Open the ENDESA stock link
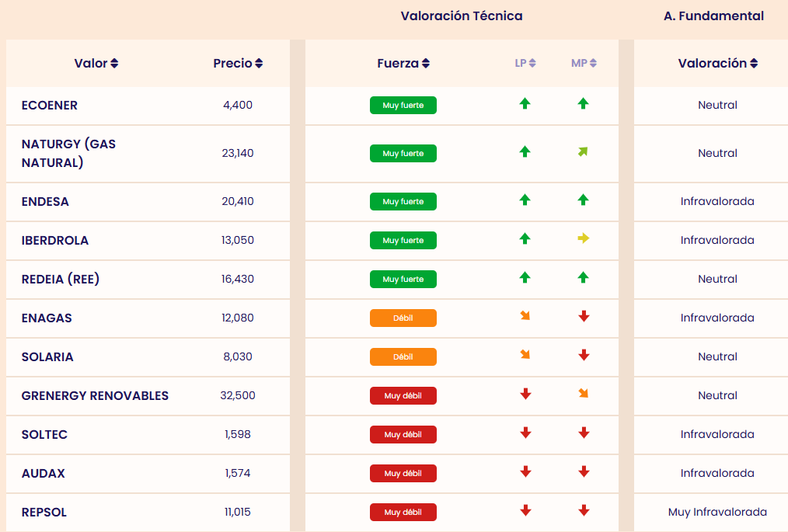 [45, 202]
